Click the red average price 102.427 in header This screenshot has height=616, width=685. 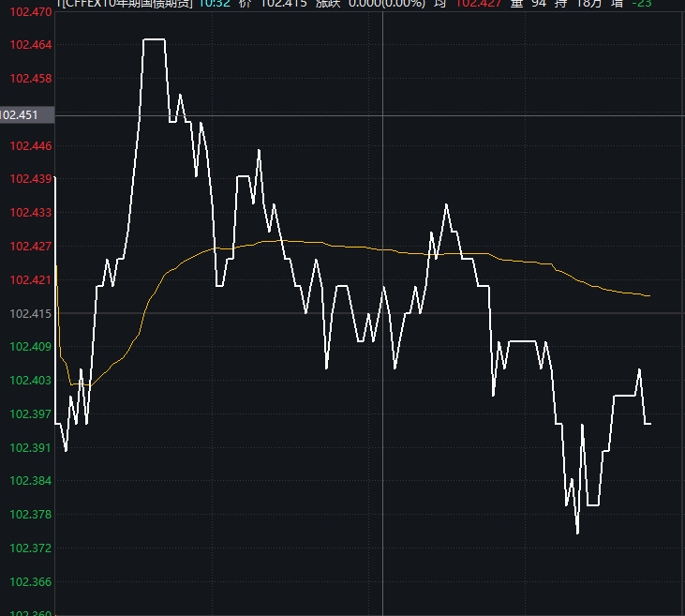477,4
